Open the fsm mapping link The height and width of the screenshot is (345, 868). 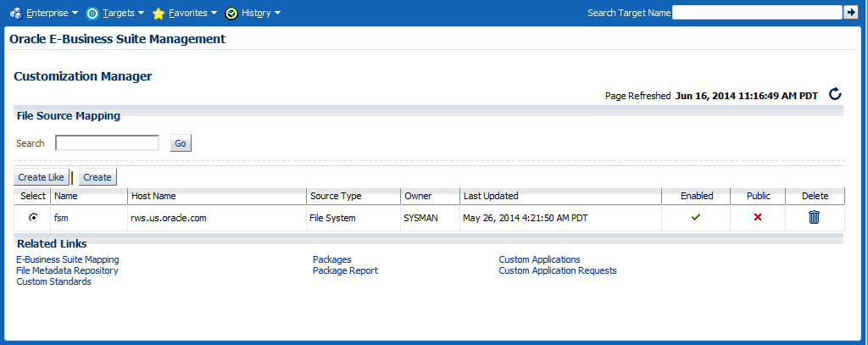(61, 218)
